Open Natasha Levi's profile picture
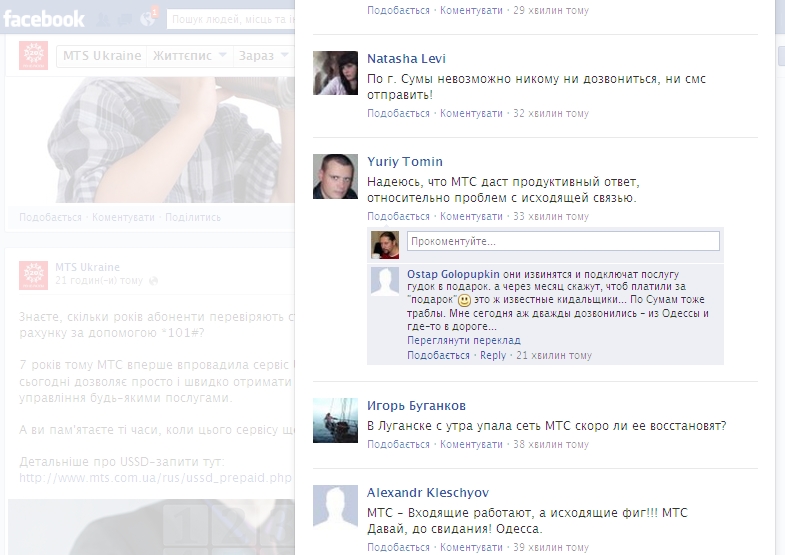This screenshot has height=555, width=785. pos(335,73)
